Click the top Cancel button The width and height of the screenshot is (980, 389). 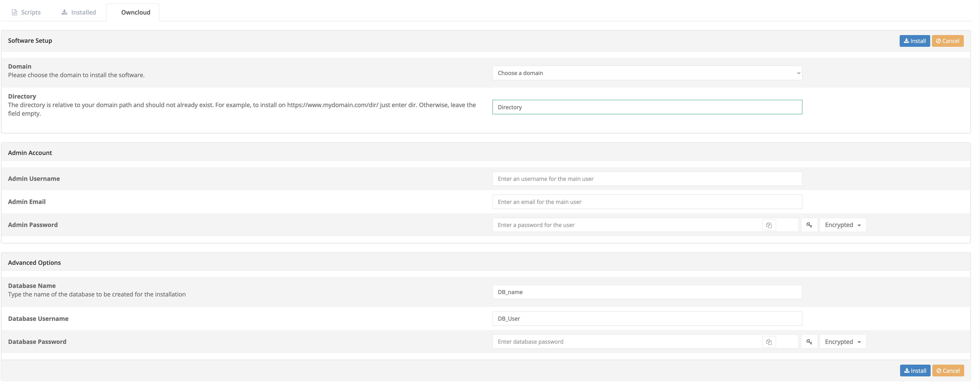(x=947, y=41)
